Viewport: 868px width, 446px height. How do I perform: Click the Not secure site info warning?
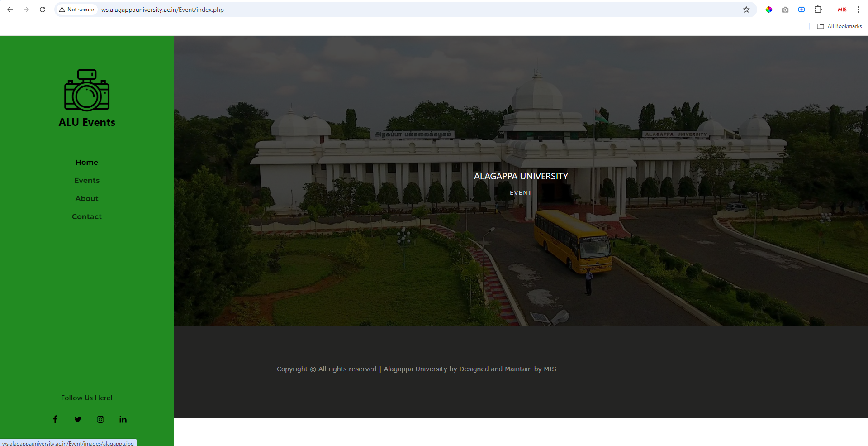point(76,10)
